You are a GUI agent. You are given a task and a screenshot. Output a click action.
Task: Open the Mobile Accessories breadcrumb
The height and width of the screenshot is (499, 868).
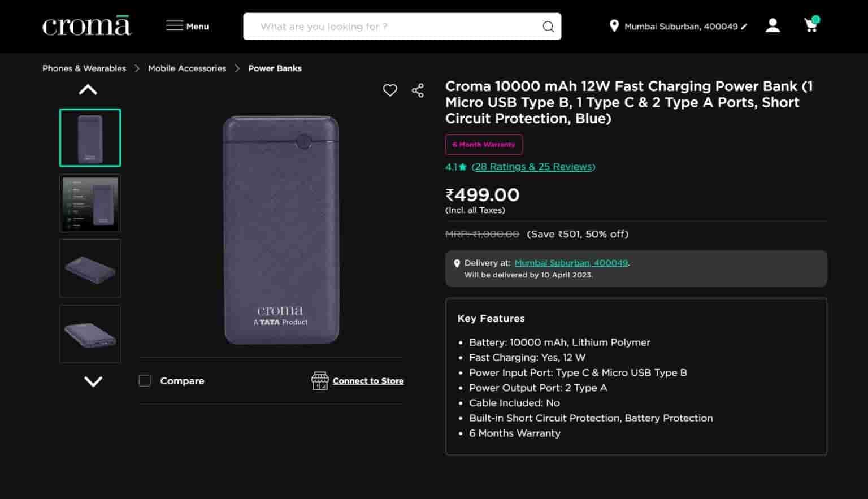click(187, 68)
